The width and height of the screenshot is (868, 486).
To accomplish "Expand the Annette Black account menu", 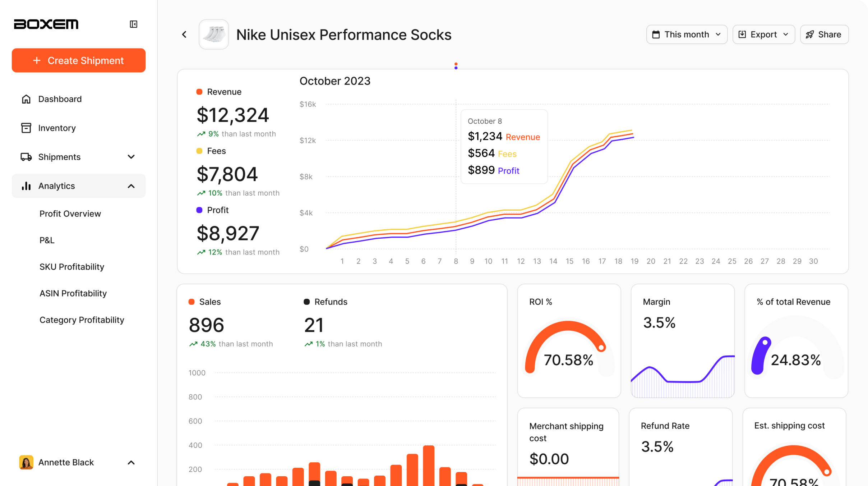I will pos(131,462).
